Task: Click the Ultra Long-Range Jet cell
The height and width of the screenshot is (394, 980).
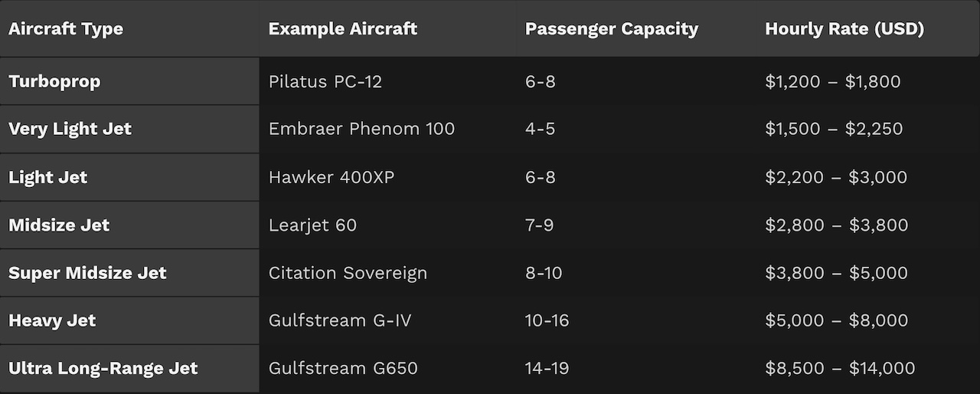Action: 103,368
